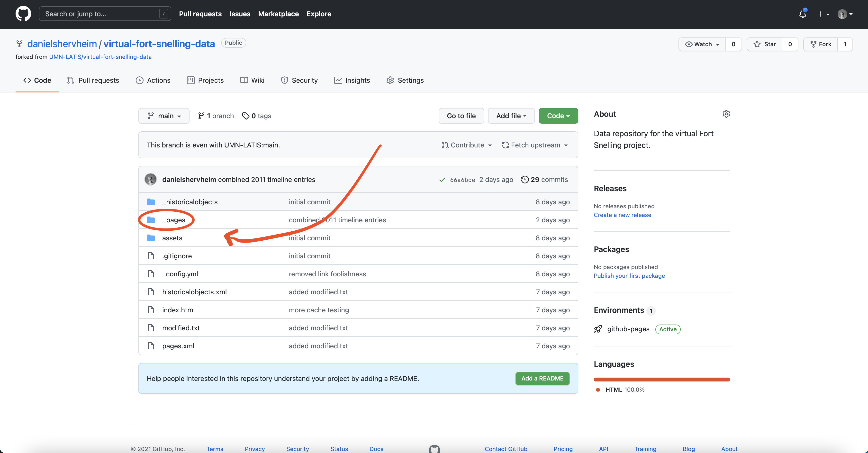
Task: View the 29 commits history
Action: click(544, 179)
